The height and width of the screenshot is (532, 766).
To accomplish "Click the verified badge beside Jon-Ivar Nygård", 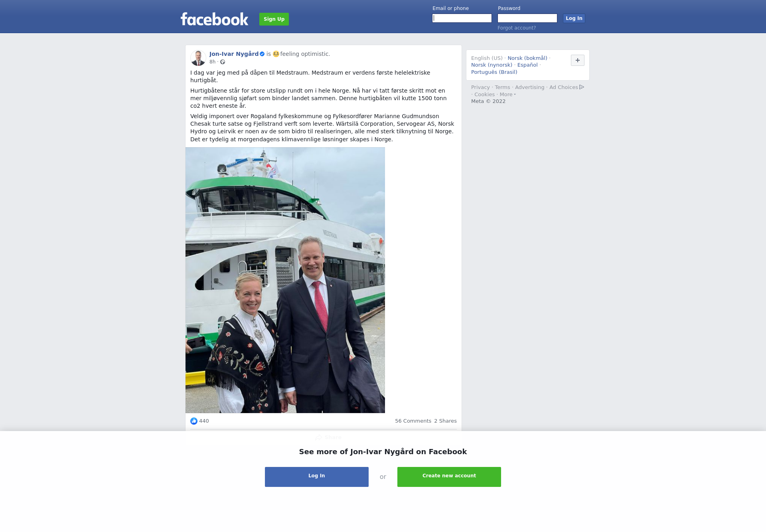I will [262, 54].
